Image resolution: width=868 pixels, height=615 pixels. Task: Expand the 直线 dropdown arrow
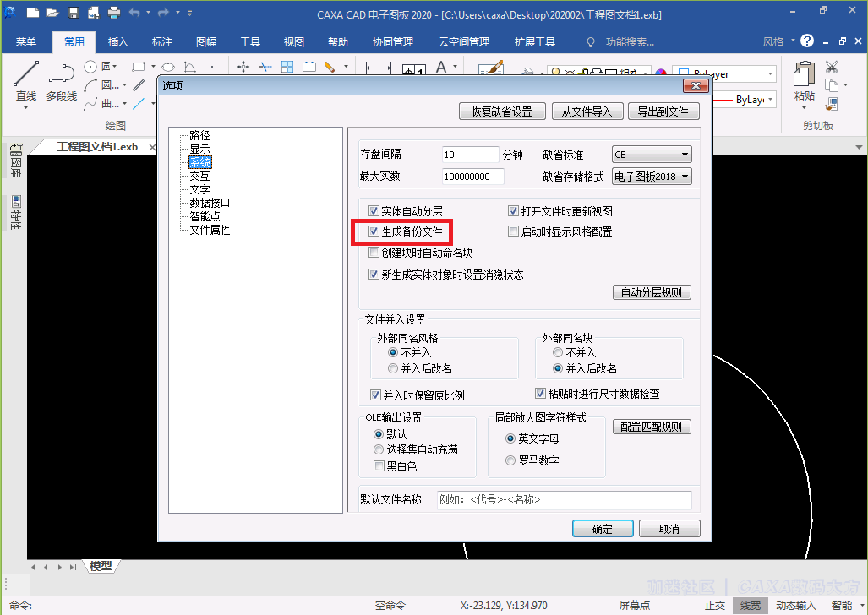(x=26, y=106)
